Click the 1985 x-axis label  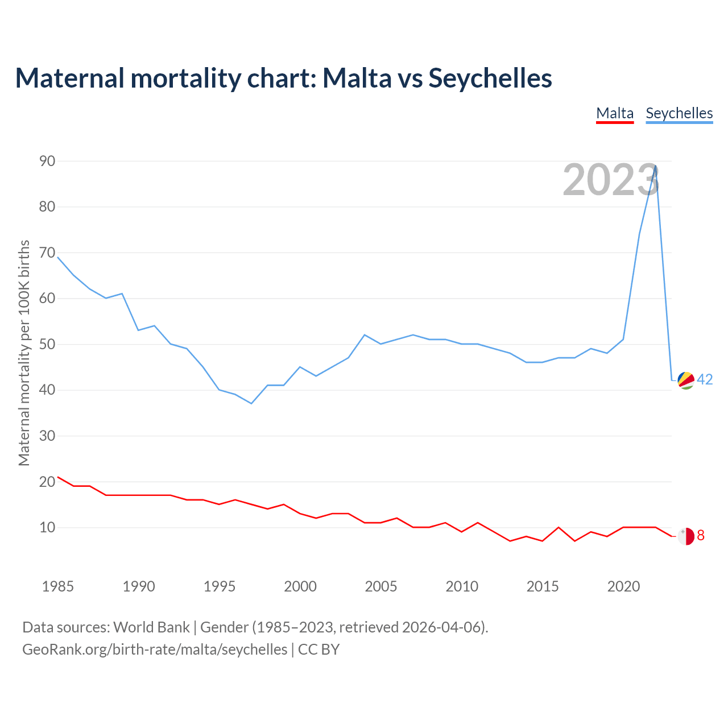click(x=58, y=586)
